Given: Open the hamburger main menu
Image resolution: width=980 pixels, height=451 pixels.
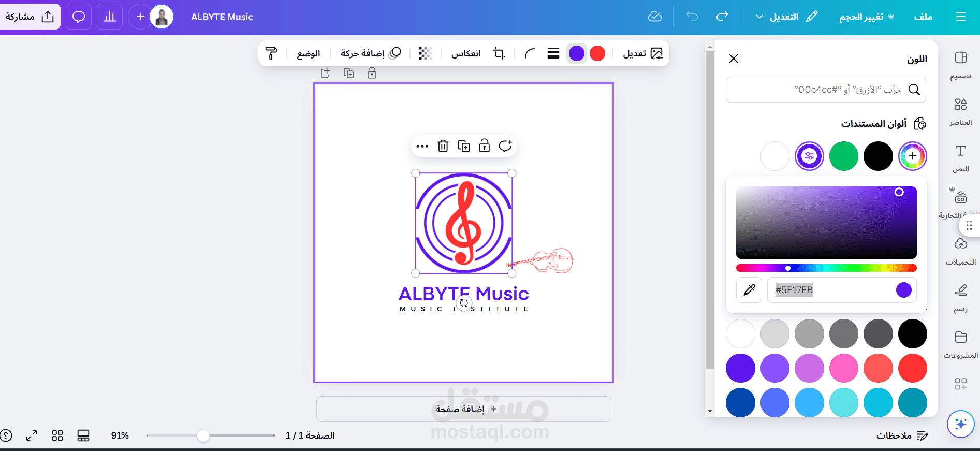Looking at the screenshot, I should (x=961, y=17).
